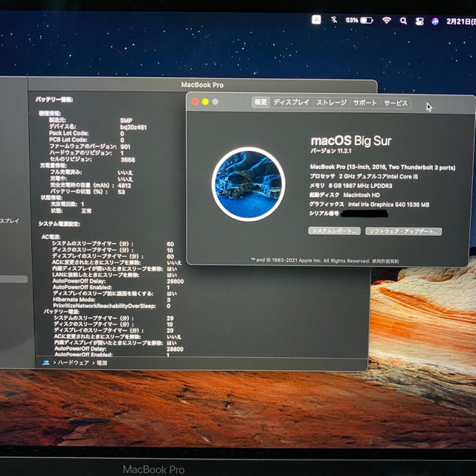Click バージョン 11.2.1 text
476x476 pixels.
click(331, 151)
